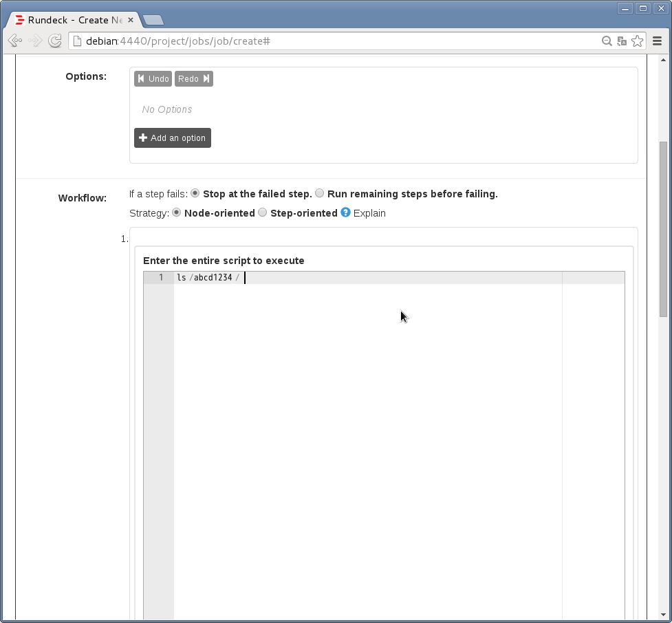The image size is (672, 623).
Task: Click the Redo button in Options
Action: (x=194, y=79)
